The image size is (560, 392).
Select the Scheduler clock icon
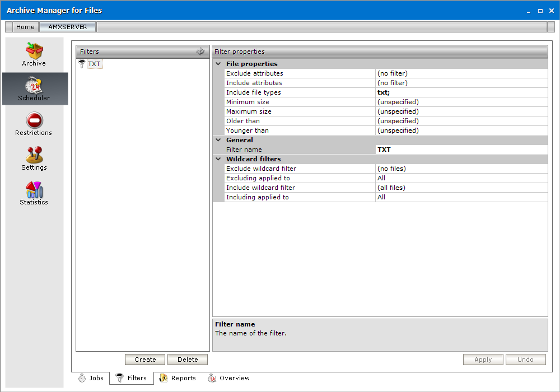[34, 86]
